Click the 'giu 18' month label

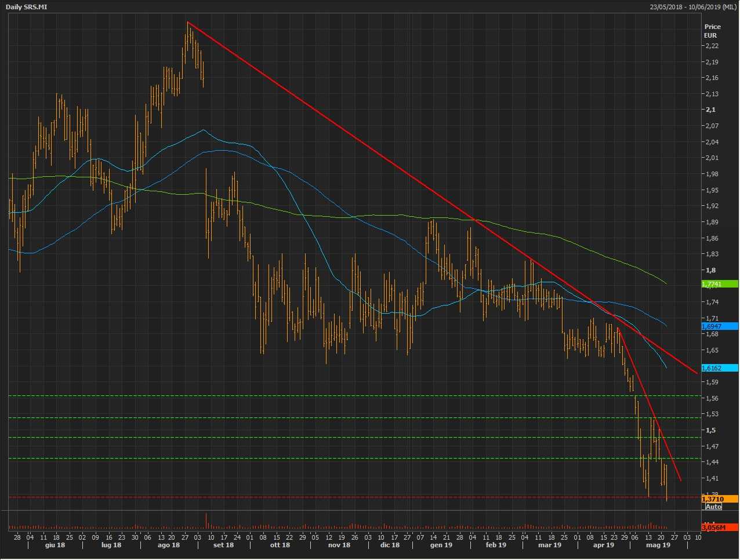55,545
